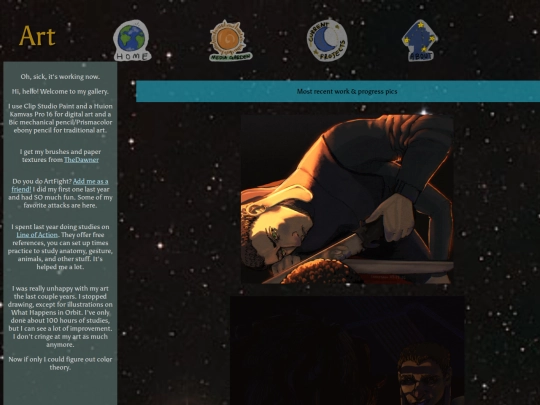Image resolution: width=540 pixels, height=405 pixels.
Task: Open the Home earth icon
Action: [x=132, y=41]
